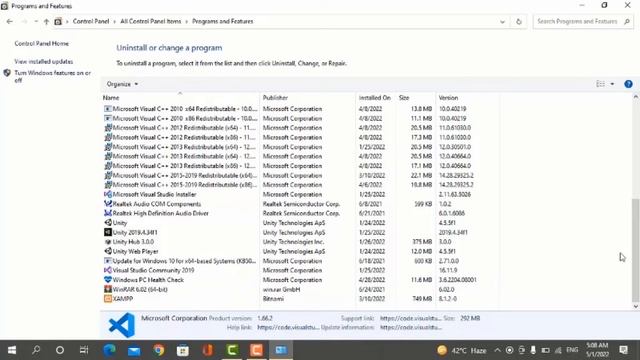This screenshot has width=640, height=360.
Task: Expand the address bar history dropdown
Action: (x=502, y=22)
